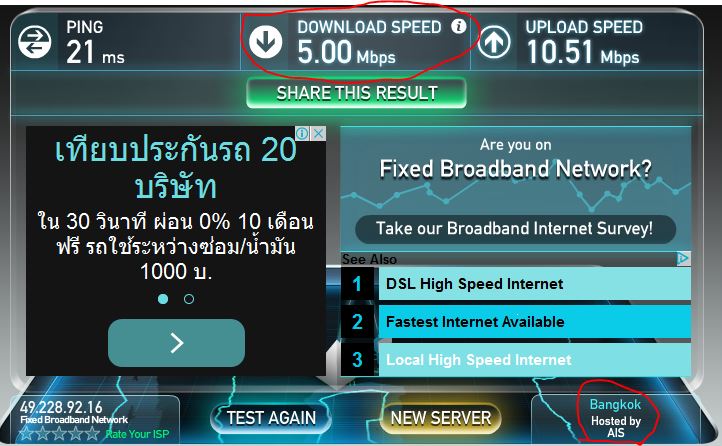Open the ad info icon beside close

coord(302,133)
